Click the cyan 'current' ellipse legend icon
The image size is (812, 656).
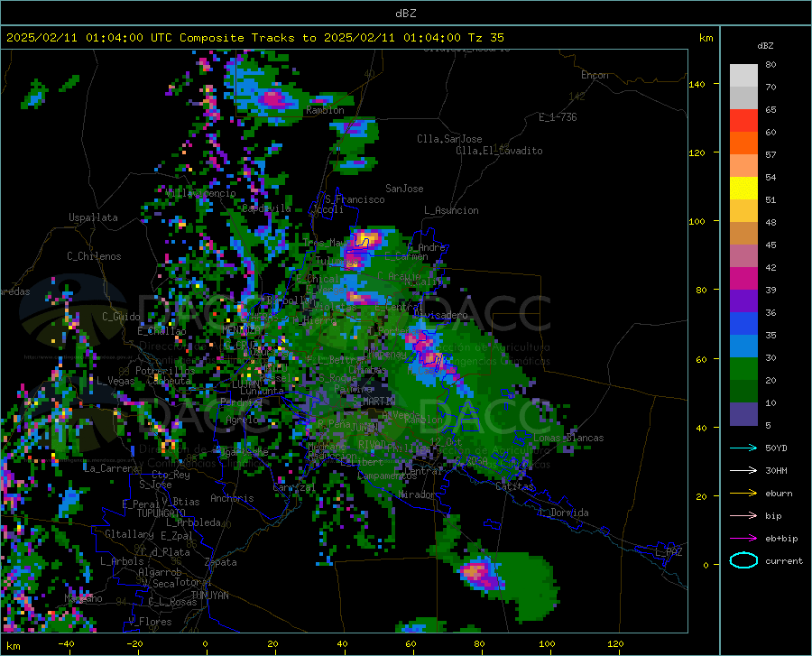[743, 560]
